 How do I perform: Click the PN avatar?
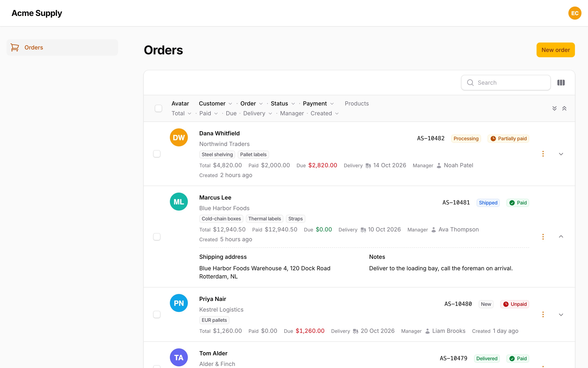coord(179,303)
